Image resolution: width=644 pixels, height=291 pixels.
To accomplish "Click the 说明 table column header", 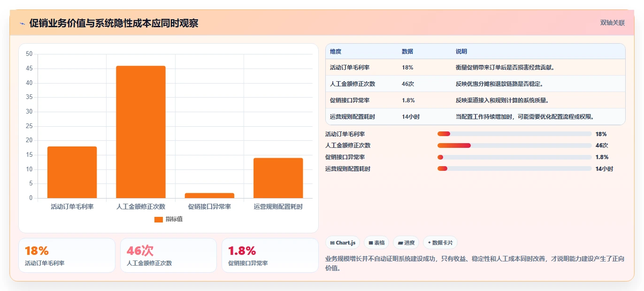I will (461, 52).
